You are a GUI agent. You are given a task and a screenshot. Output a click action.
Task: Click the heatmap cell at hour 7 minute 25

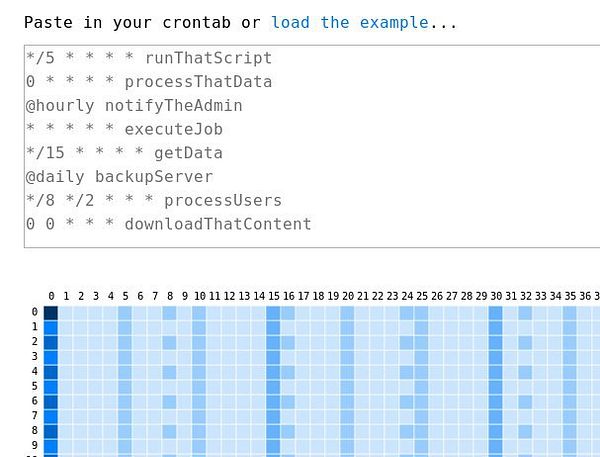[x=421, y=416]
